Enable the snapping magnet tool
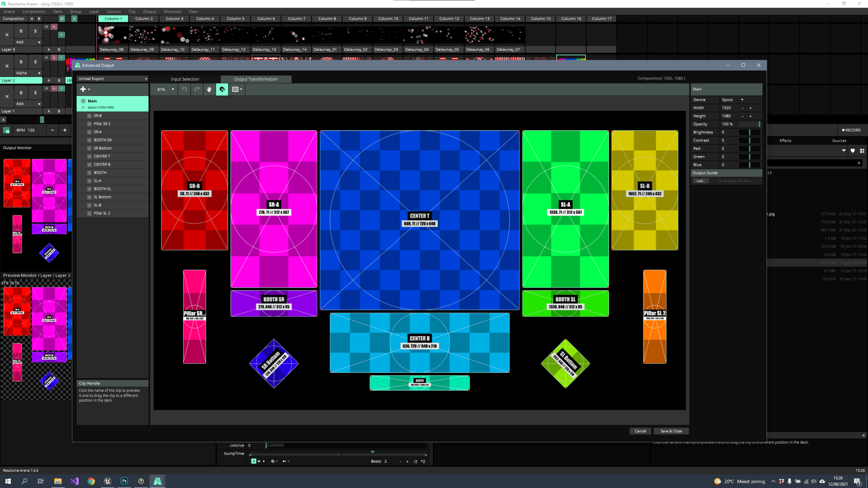Viewport: 868px width, 488px height. tap(222, 89)
